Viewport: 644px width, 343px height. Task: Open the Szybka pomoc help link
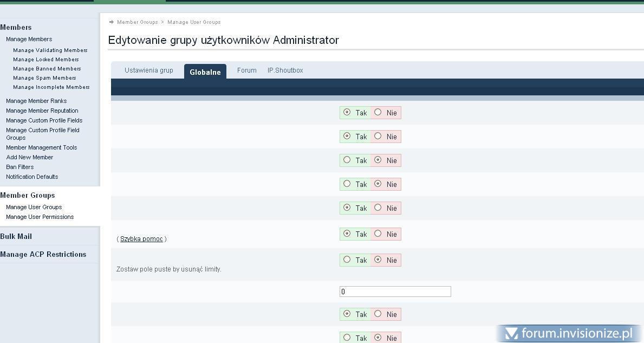141,239
